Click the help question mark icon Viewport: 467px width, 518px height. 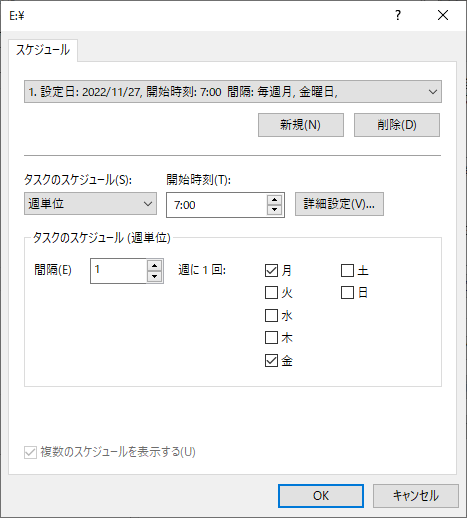click(398, 15)
